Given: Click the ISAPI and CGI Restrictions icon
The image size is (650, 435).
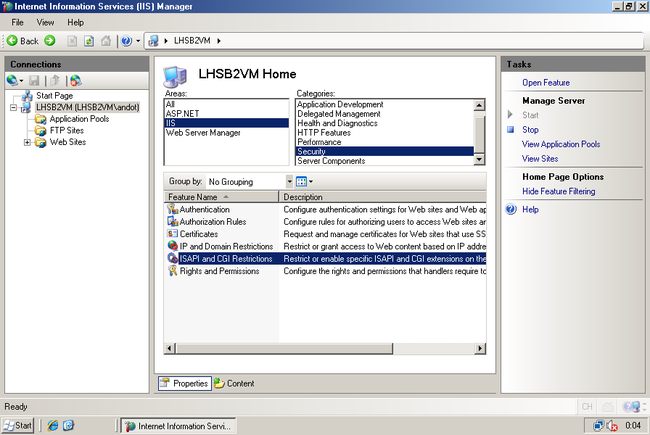Looking at the screenshot, I should pos(172,258).
